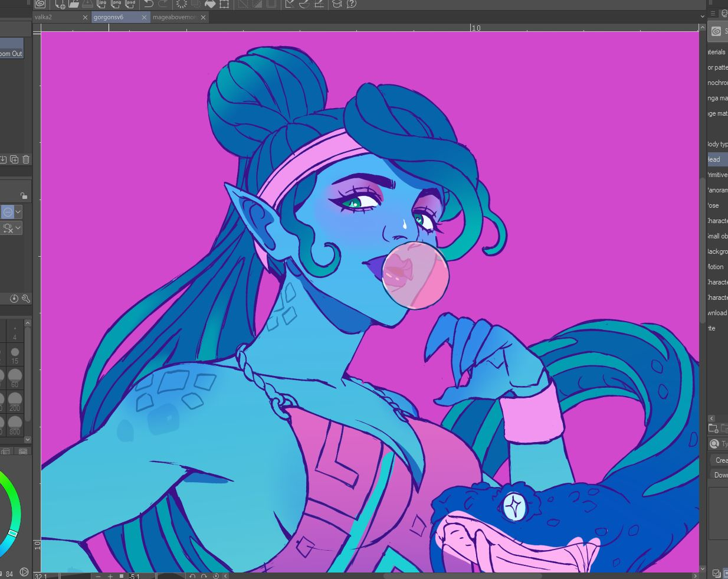Open the help question mark icon
The height and width of the screenshot is (579, 728).
[x=352, y=4]
